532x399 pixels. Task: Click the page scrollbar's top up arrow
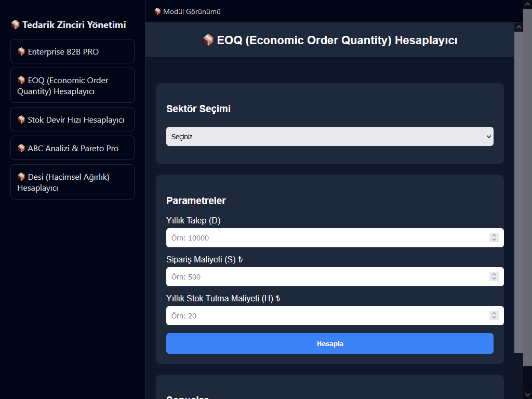coord(527,4)
